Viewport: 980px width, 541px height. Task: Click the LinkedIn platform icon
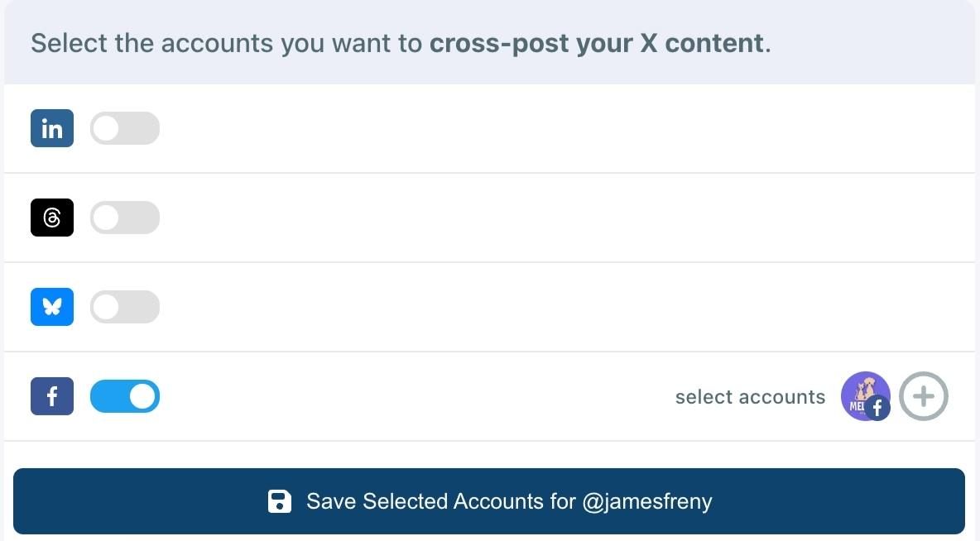(x=52, y=128)
